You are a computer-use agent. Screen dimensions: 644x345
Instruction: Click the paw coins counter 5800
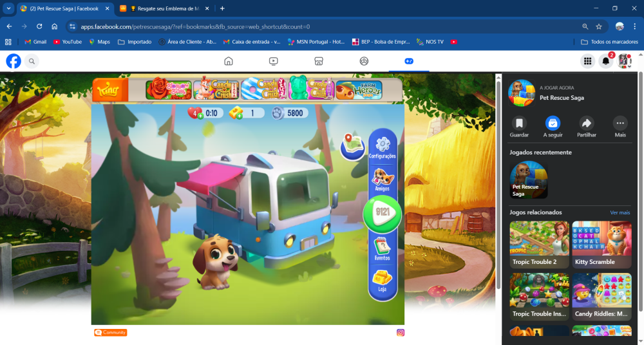290,113
